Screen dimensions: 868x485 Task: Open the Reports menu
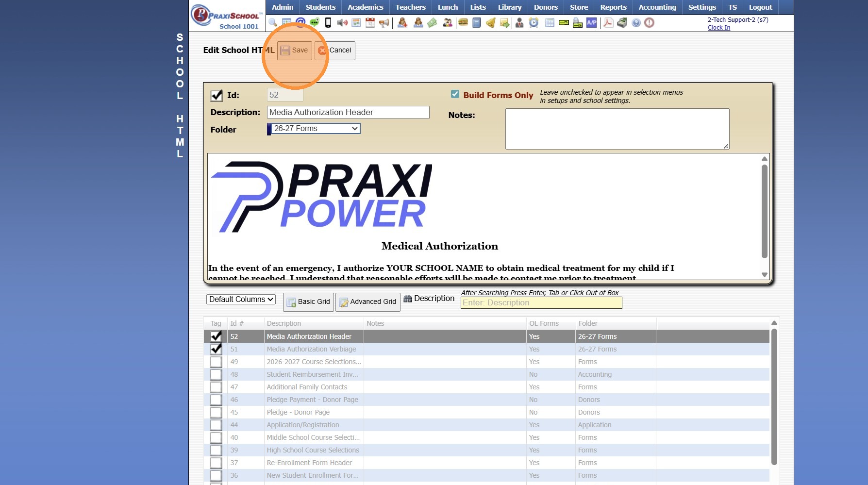click(613, 7)
